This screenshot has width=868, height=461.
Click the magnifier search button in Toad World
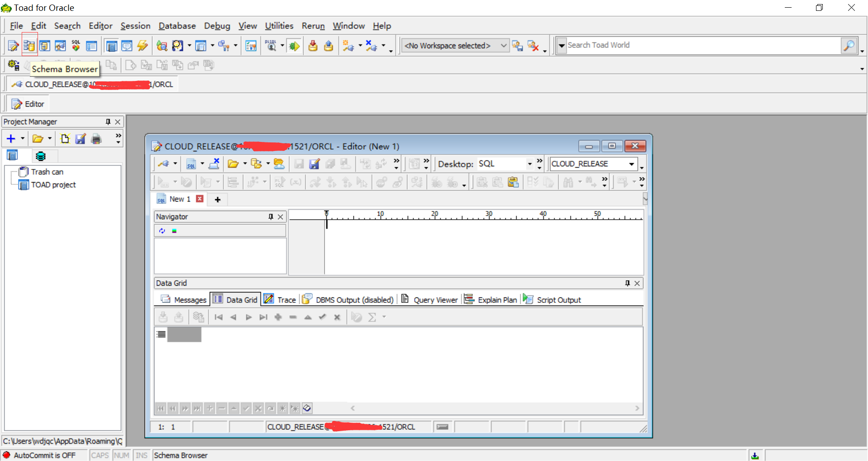(x=849, y=46)
